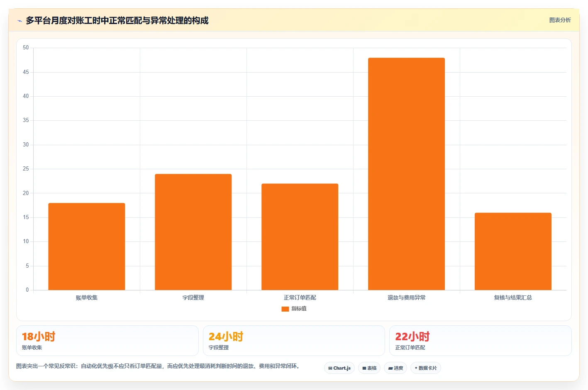Toggle the 指标值 legend color swatch
588x390 pixels.
285,309
